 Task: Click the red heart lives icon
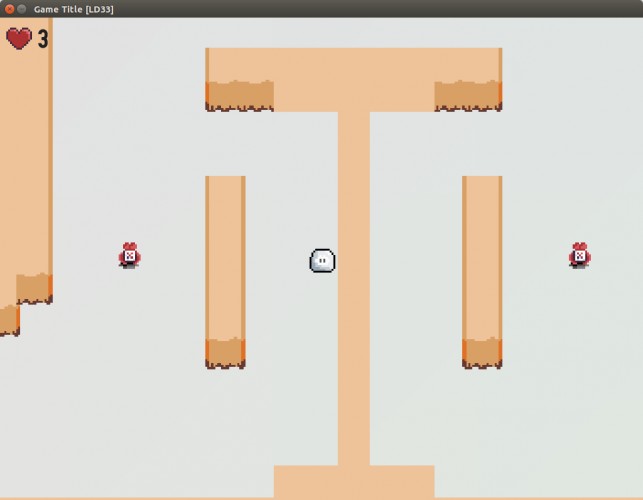[19, 39]
